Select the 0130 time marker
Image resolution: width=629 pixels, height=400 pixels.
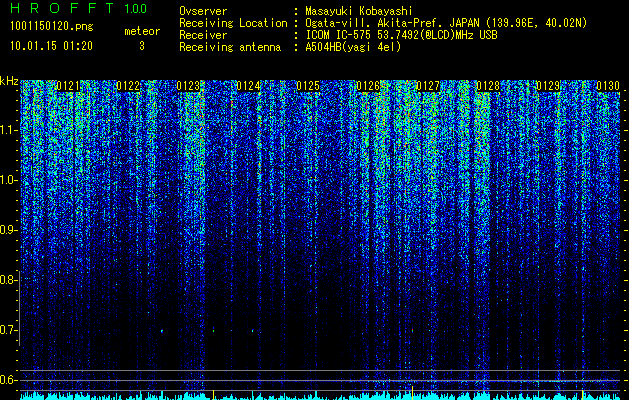[608, 86]
